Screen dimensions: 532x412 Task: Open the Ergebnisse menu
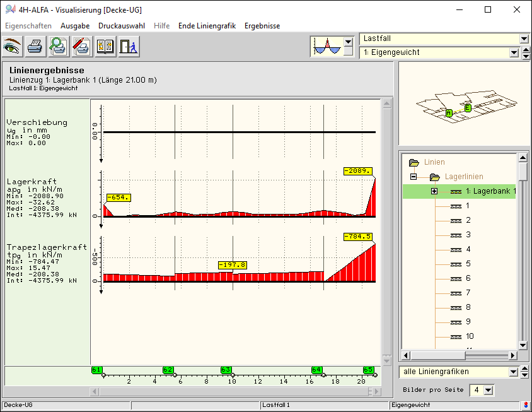262,26
